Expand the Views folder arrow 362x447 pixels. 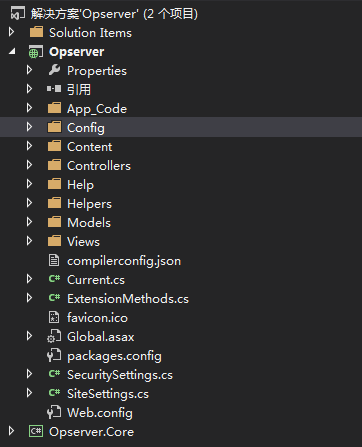coord(29,241)
